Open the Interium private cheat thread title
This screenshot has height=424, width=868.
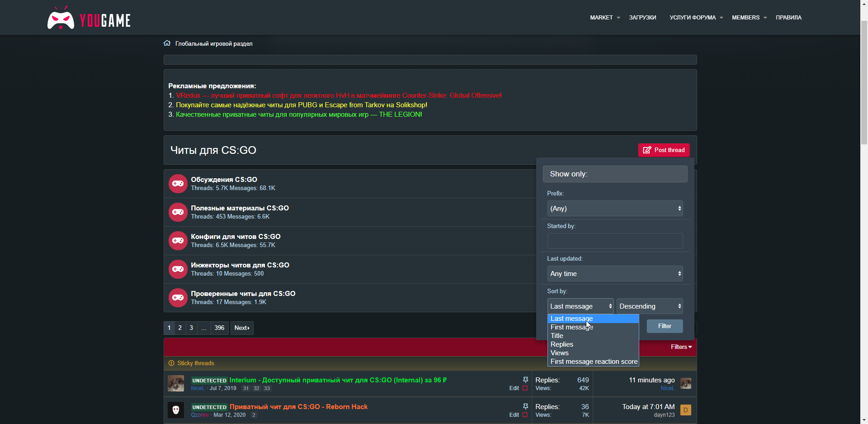point(338,380)
